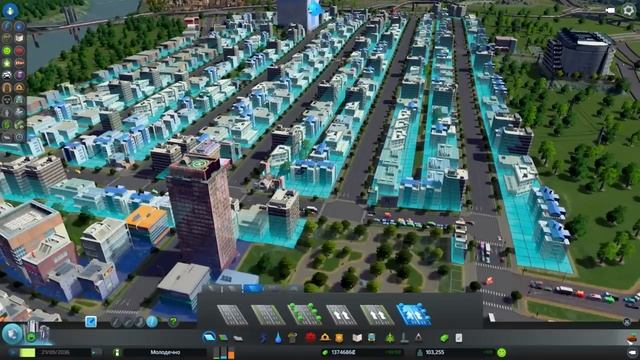Select the straight road drawing mode

116,322
